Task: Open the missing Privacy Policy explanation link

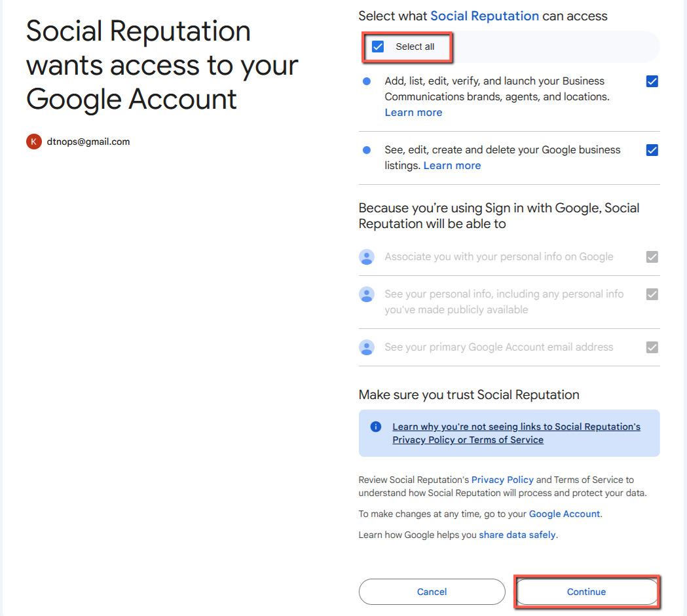Action: 516,433
